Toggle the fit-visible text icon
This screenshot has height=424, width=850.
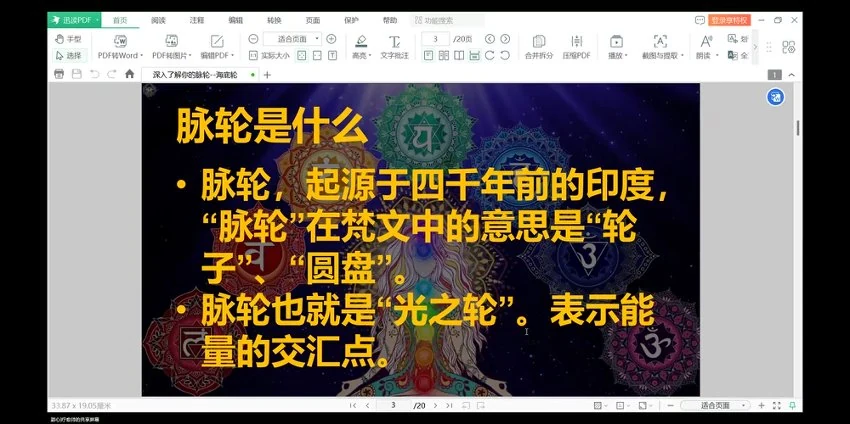[332, 55]
